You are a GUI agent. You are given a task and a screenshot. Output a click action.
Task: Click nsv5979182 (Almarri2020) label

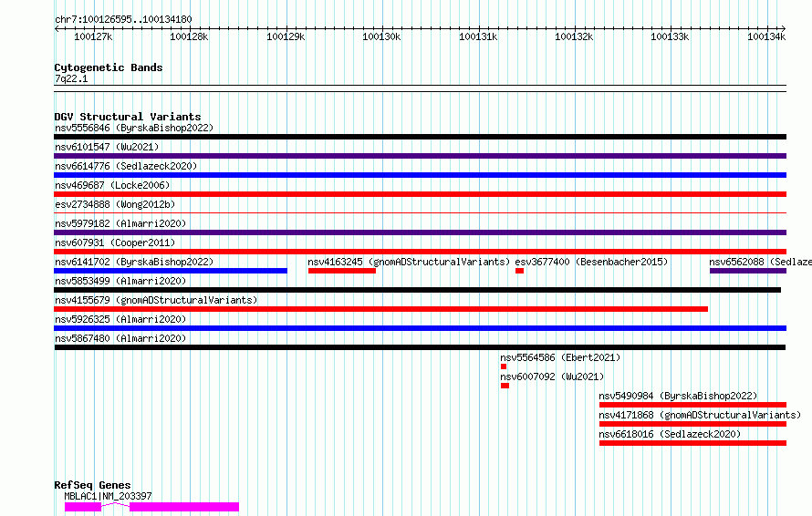tap(120, 223)
